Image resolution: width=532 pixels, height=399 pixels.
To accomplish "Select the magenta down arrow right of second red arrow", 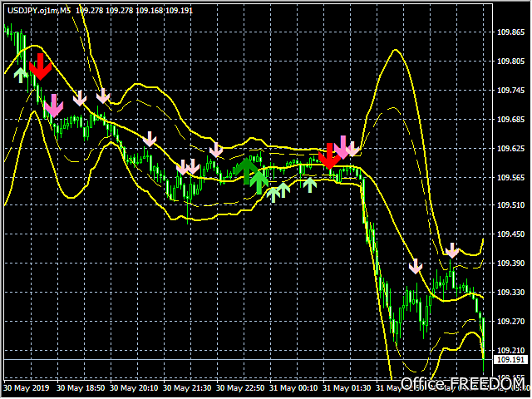I will point(342,147).
